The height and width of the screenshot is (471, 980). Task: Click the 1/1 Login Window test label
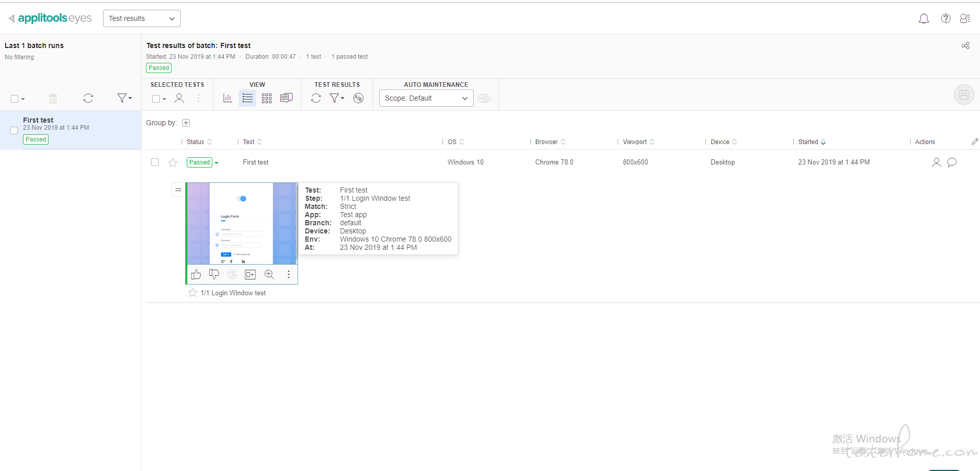pyautogui.click(x=233, y=293)
